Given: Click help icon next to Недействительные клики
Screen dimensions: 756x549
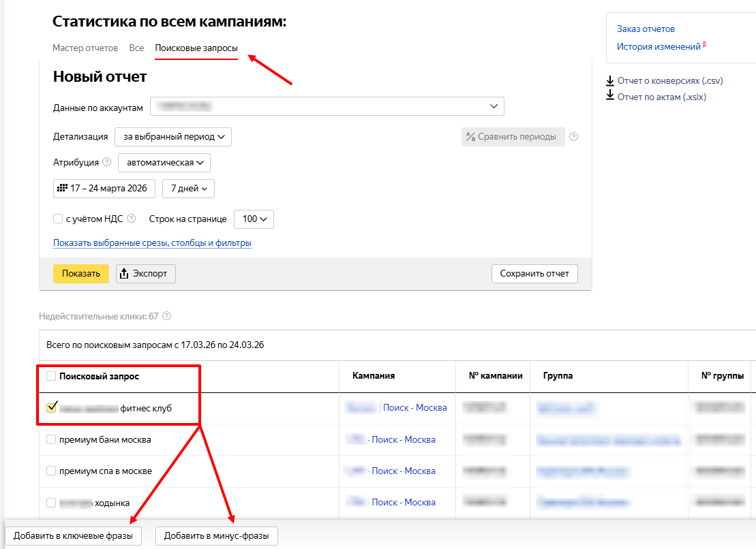Looking at the screenshot, I should pos(167,316).
